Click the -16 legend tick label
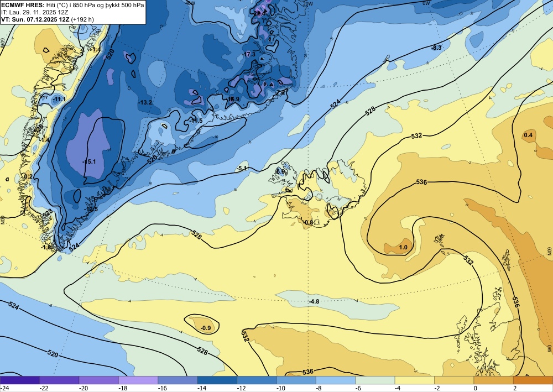The height and width of the screenshot is (392, 553). tap(162, 388)
